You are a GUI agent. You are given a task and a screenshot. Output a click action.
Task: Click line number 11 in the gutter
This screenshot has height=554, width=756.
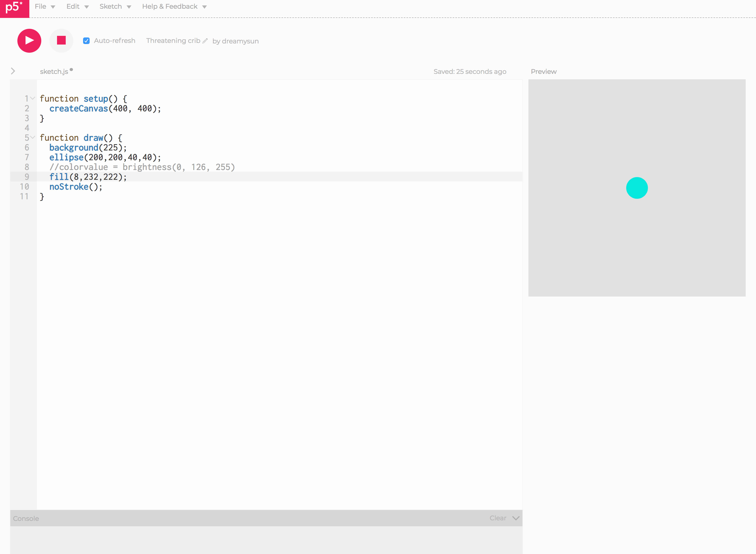(24, 196)
